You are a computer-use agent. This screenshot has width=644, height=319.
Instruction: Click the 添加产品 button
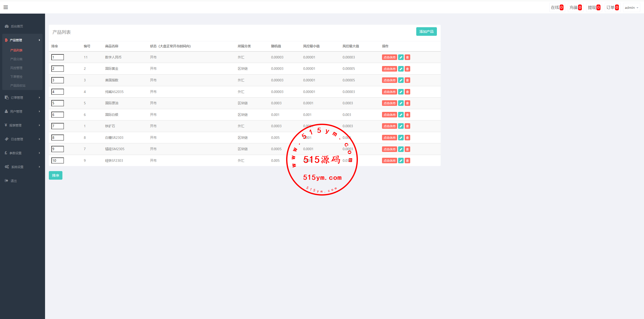426,32
